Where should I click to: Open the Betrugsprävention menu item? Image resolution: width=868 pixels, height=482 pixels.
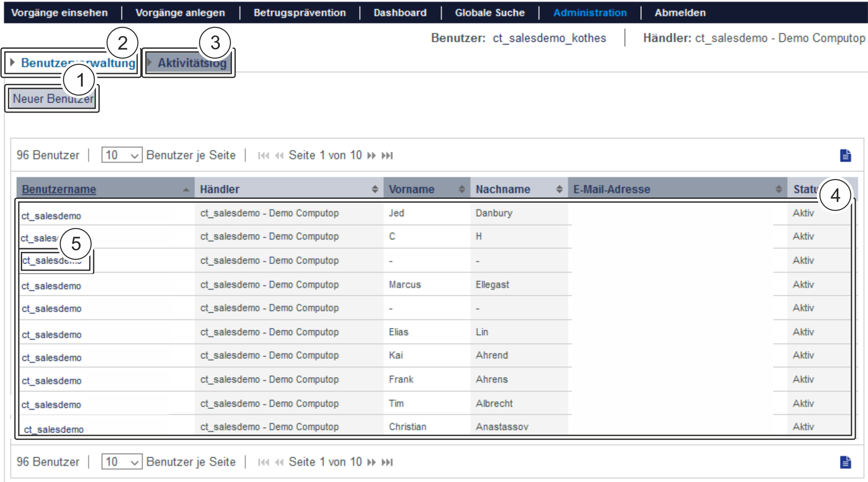tap(299, 13)
